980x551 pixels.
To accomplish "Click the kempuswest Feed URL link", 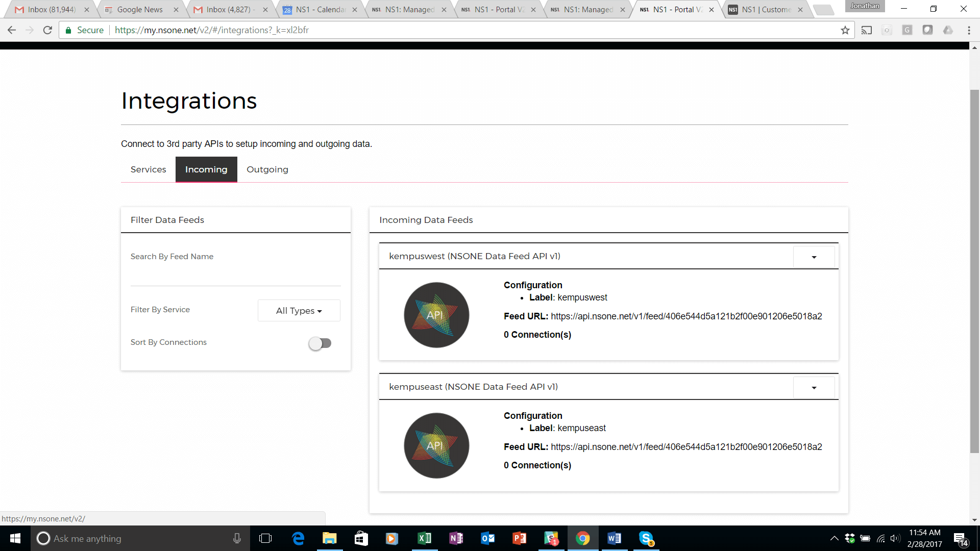I will pyautogui.click(x=686, y=316).
